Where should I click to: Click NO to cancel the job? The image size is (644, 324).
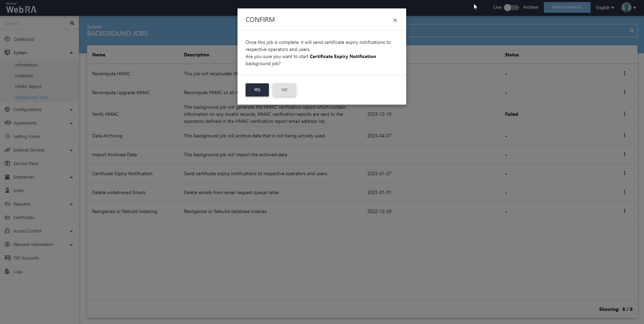tap(284, 90)
